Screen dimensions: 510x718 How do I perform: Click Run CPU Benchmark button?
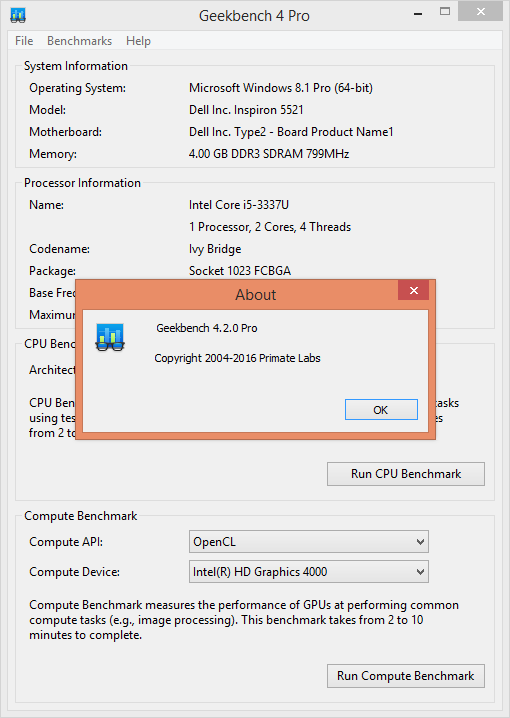tap(406, 473)
